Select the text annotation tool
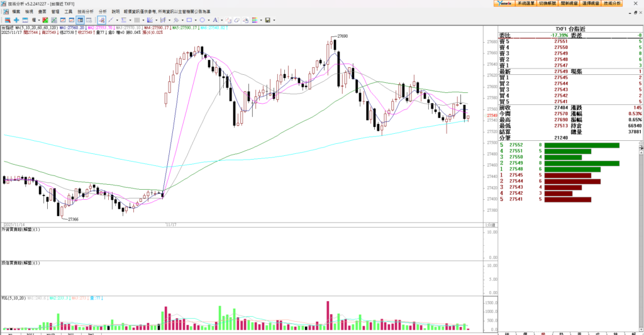This screenshot has height=335, width=644. (x=215, y=20)
